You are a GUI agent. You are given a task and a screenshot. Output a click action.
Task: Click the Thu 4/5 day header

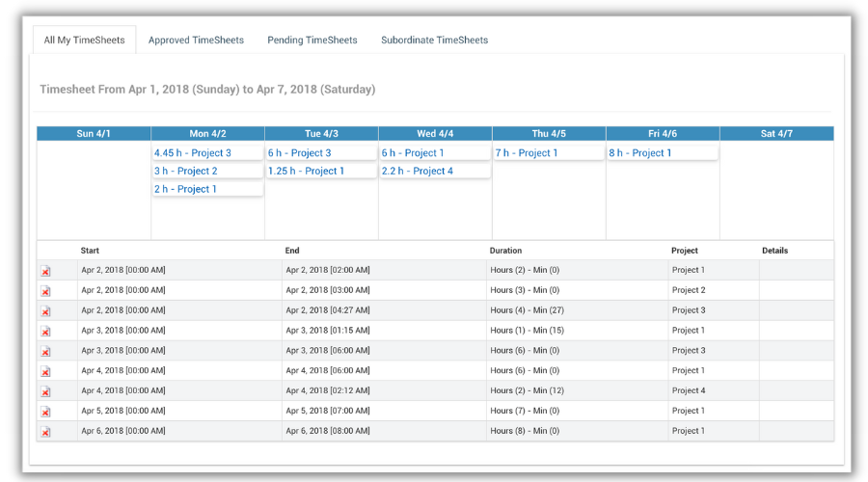549,133
